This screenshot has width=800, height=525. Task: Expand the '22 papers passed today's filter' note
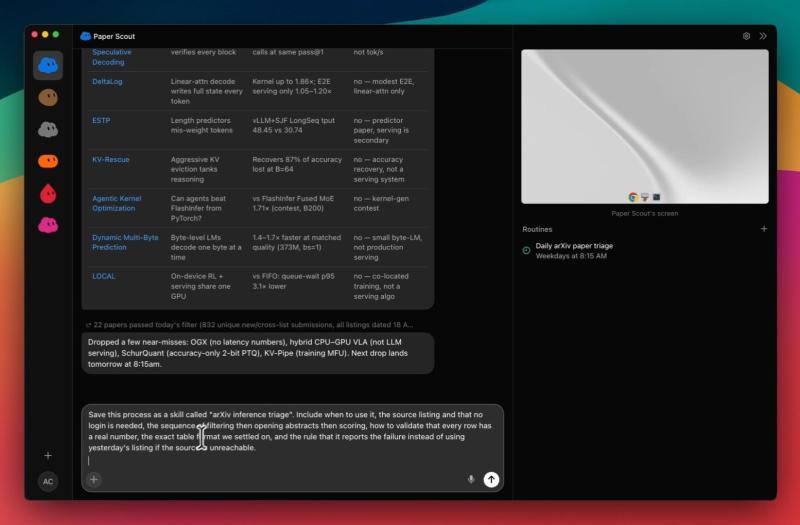249,325
